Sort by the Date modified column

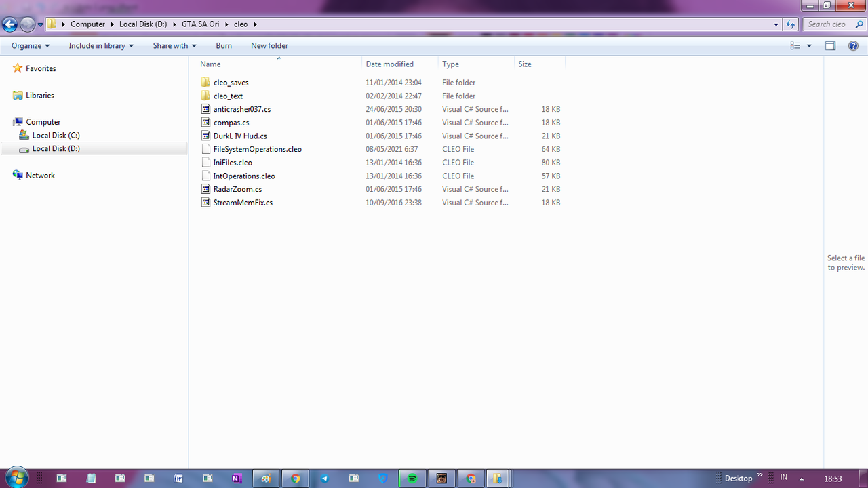point(400,64)
